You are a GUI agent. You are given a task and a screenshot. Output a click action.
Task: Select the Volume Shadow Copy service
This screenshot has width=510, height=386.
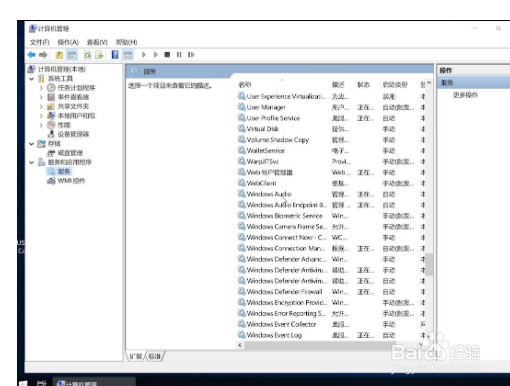tap(331, 140)
